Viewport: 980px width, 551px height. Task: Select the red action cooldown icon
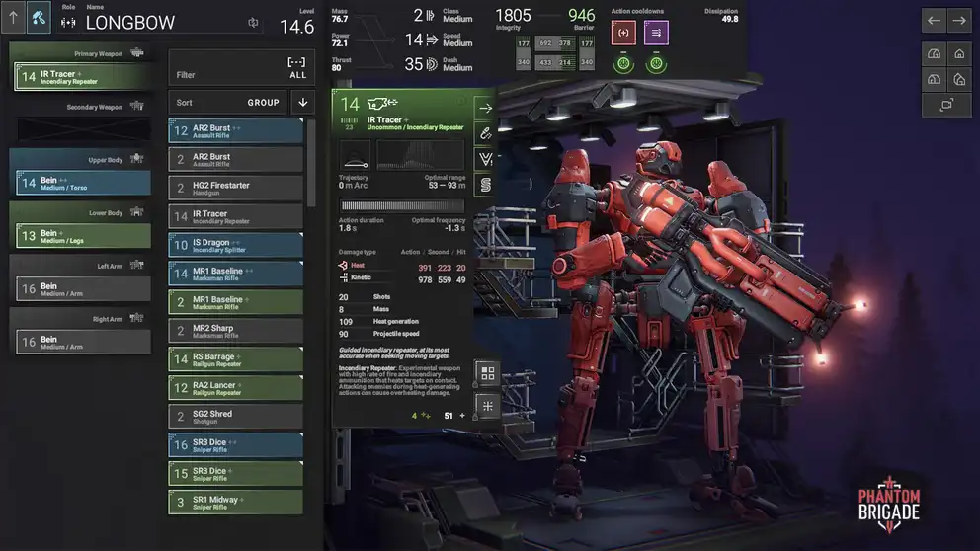tap(622, 33)
